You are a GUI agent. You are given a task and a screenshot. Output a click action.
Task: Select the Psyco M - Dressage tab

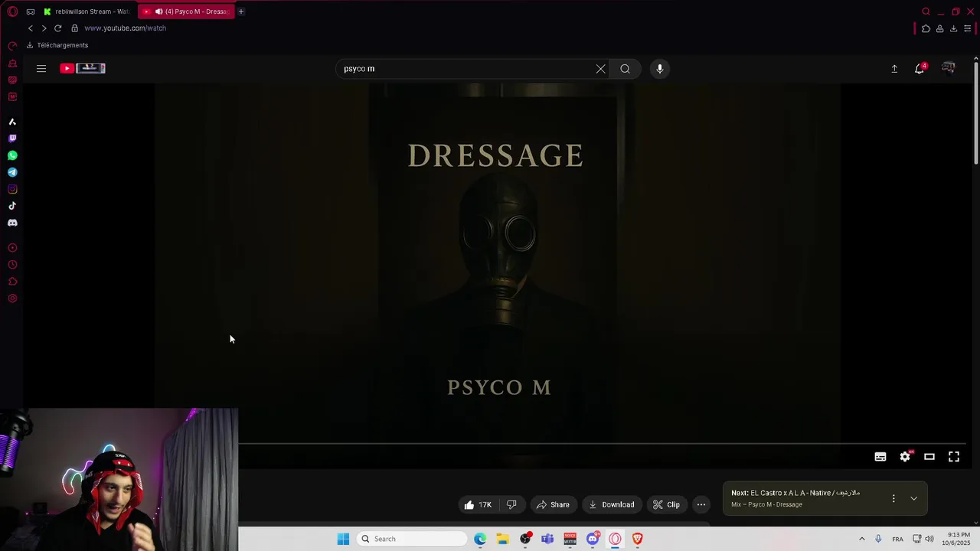(x=186, y=11)
